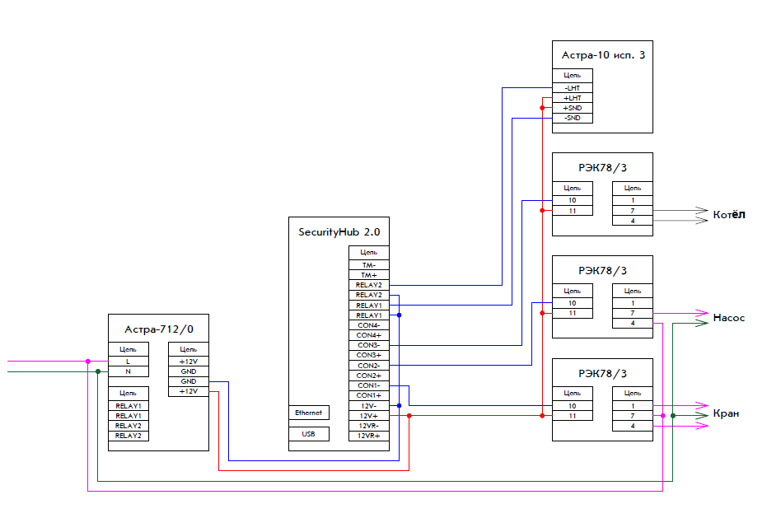This screenshot has height=532, width=767.
Task: Select the USB port box
Action: click(309, 433)
